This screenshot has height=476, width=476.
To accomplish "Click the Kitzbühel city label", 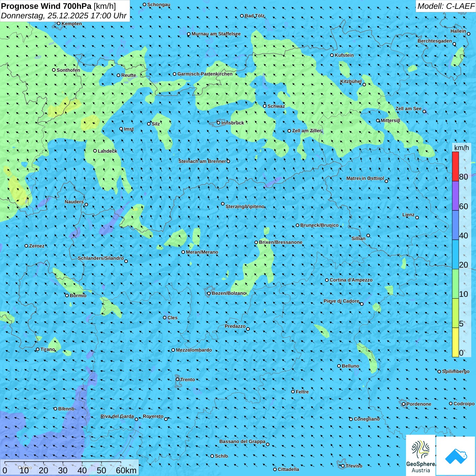I will 351,81.
